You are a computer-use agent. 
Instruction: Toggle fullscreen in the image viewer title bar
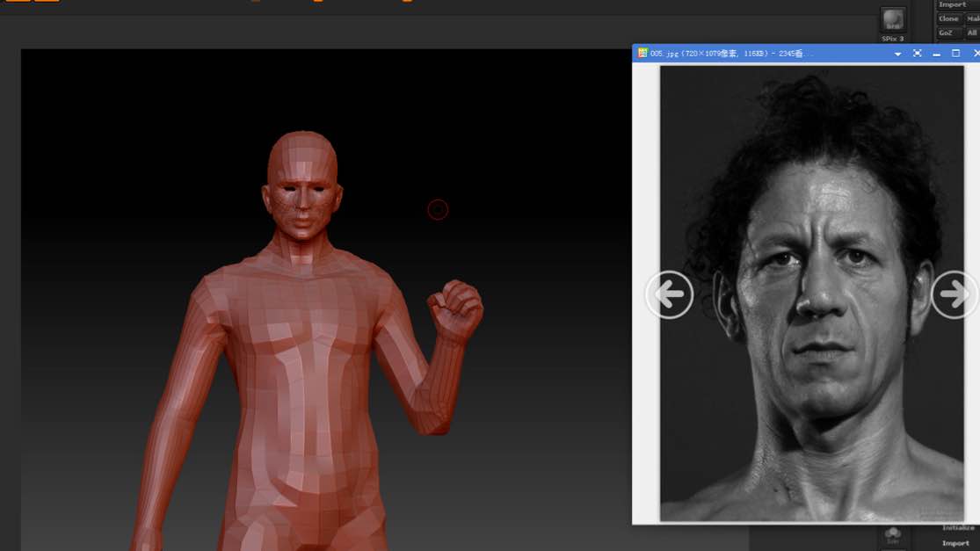coord(917,54)
